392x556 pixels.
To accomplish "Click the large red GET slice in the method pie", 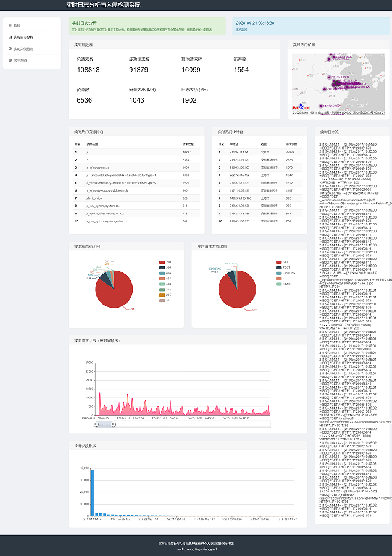I will [238, 294].
